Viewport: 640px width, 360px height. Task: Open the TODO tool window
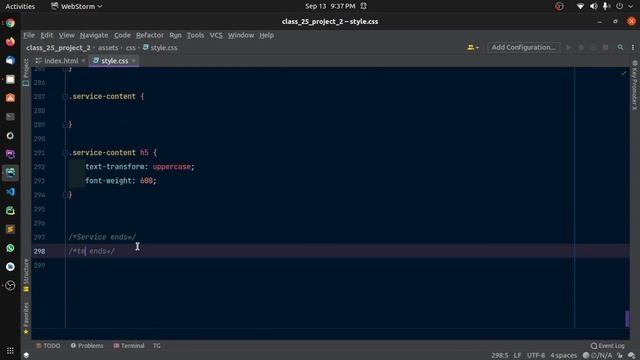[48, 346]
